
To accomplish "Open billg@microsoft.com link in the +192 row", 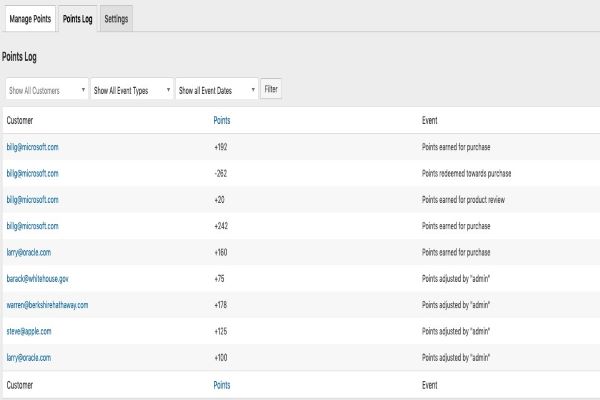I will pyautogui.click(x=32, y=147).
